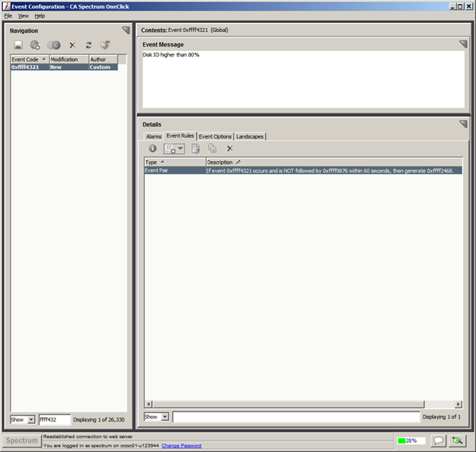Click the scroll right arrow of rules table
The height and width of the screenshot is (452, 476).
pyautogui.click(x=458, y=404)
